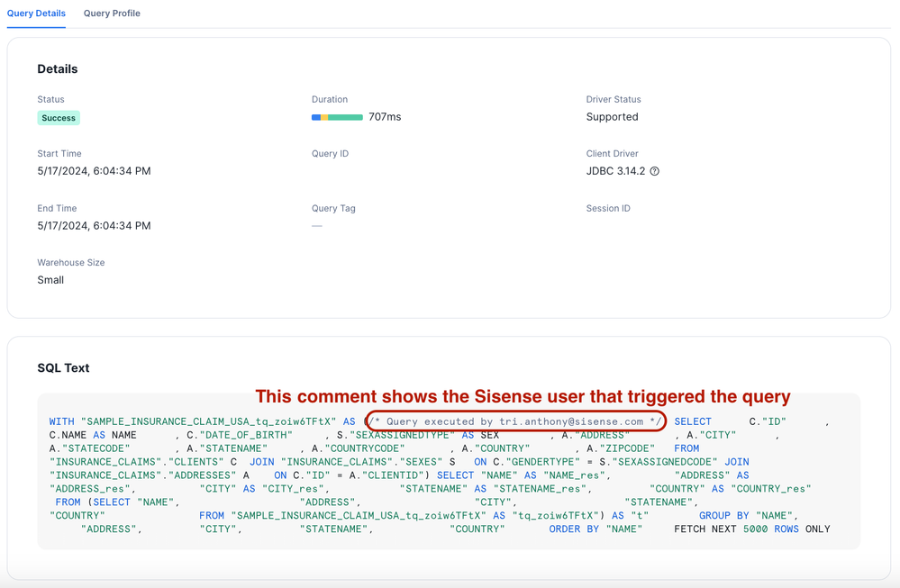The height and width of the screenshot is (588, 900).
Task: Click the SQL Text section heading
Action: (63, 368)
